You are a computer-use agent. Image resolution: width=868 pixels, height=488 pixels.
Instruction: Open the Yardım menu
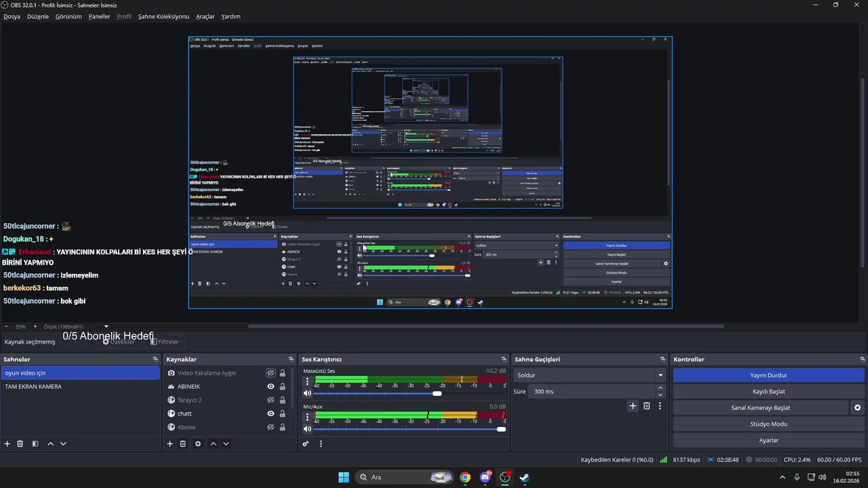pos(231,16)
